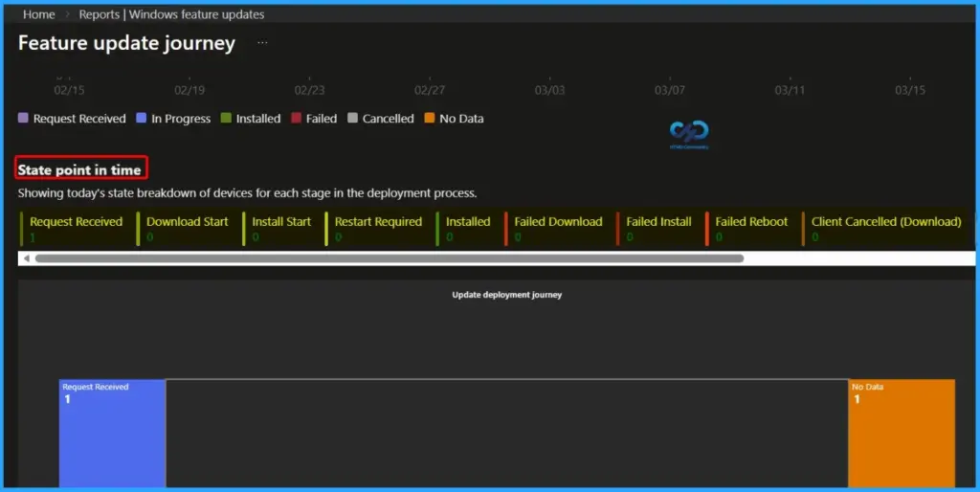Click the 02/19 date axis label

point(189,90)
